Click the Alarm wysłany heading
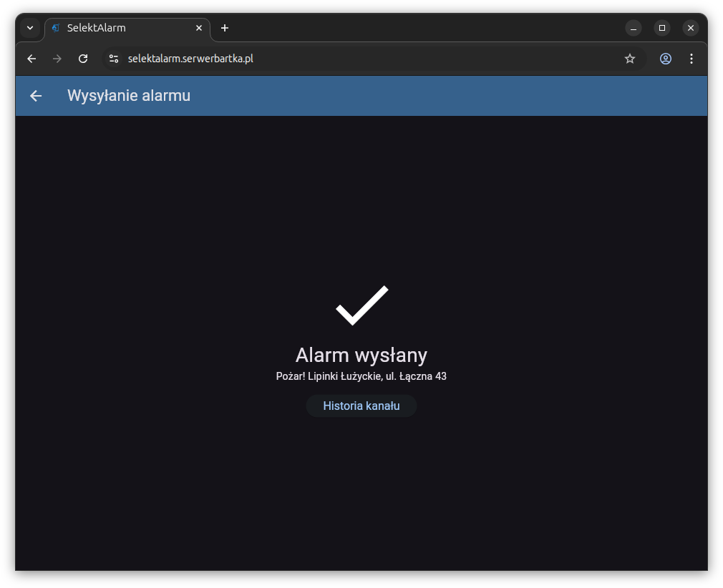 click(361, 355)
